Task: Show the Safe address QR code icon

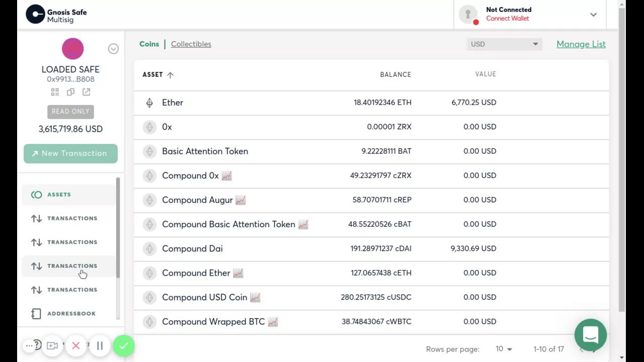Action: click(x=55, y=92)
